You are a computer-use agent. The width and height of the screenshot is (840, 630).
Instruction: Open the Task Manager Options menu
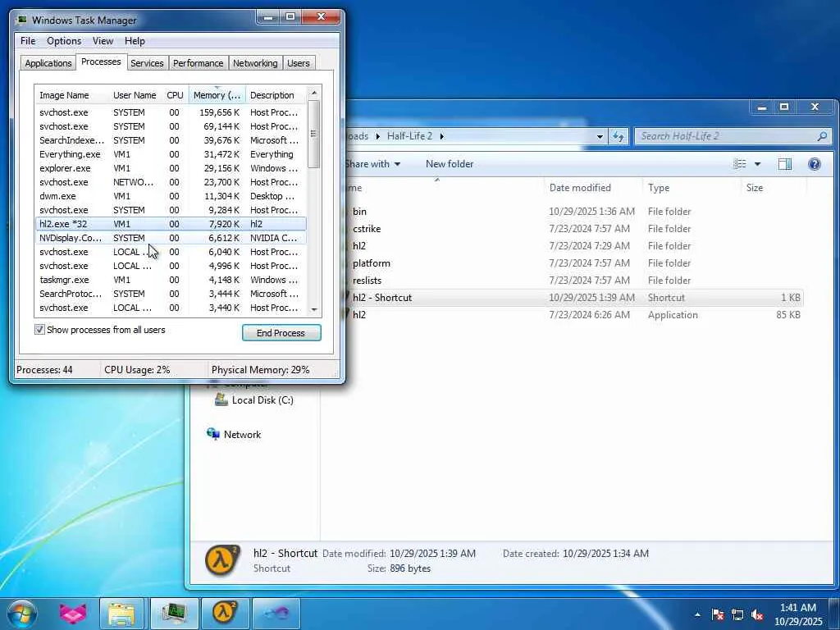(64, 41)
